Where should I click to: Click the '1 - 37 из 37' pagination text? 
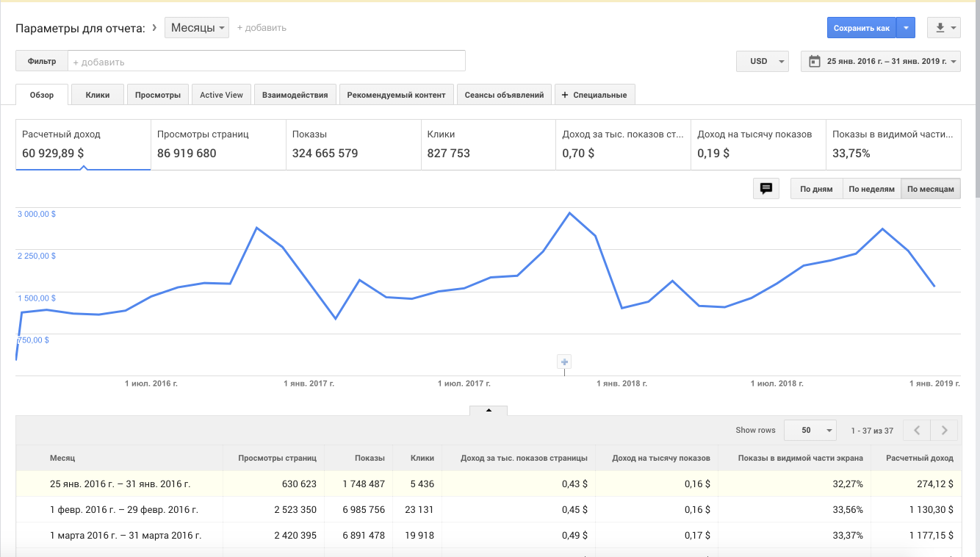[872, 431]
